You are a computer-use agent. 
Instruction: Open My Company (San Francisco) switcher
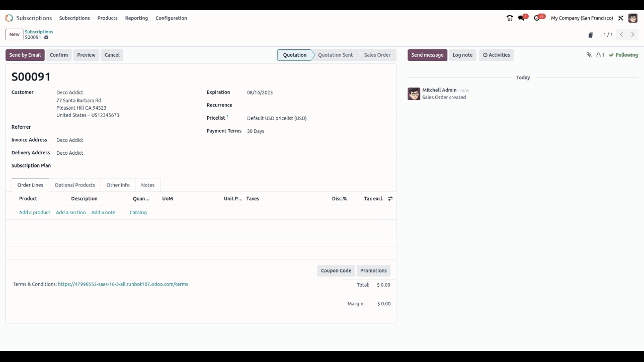(x=582, y=18)
